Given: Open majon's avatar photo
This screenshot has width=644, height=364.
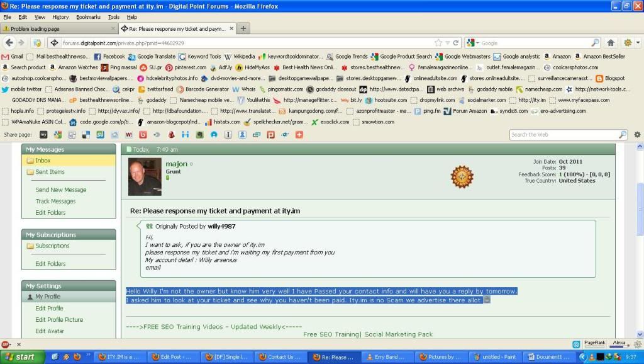Looking at the screenshot, I should (x=145, y=177).
